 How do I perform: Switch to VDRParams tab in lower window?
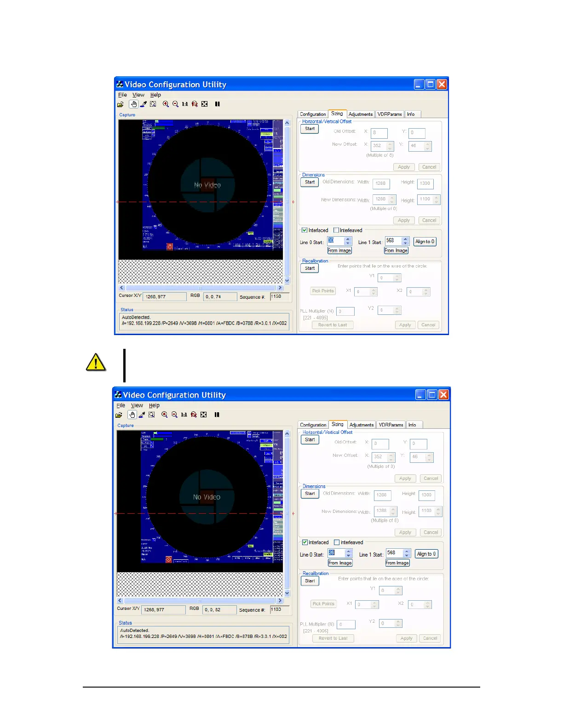(391, 425)
